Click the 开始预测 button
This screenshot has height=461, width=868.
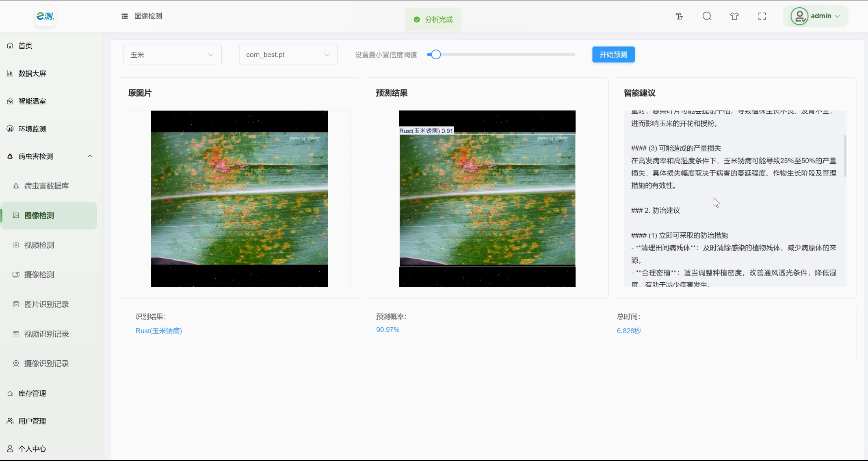(x=613, y=54)
